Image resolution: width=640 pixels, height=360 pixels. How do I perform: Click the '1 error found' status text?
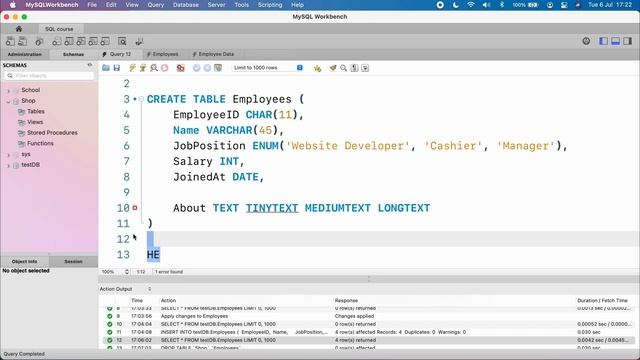click(x=169, y=272)
